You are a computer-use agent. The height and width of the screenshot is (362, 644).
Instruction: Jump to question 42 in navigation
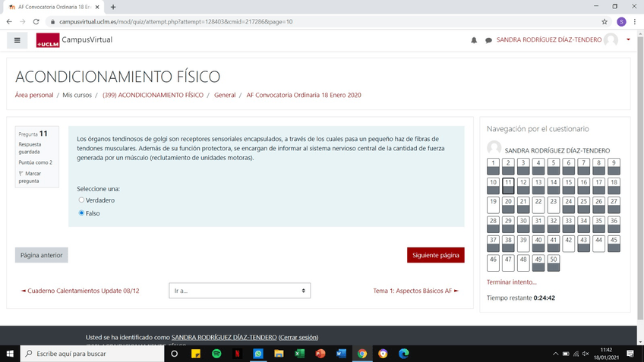(568, 244)
